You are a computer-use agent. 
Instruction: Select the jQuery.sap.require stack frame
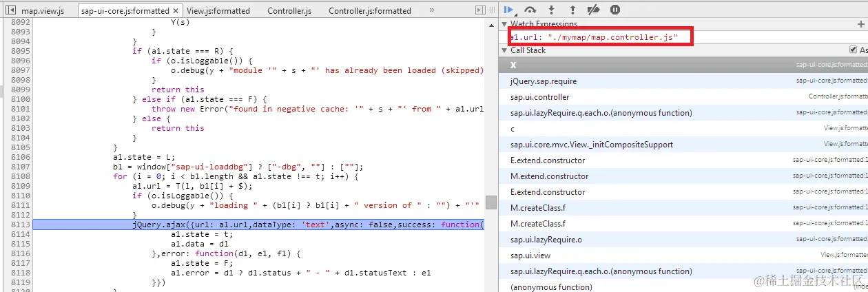[x=683, y=81]
